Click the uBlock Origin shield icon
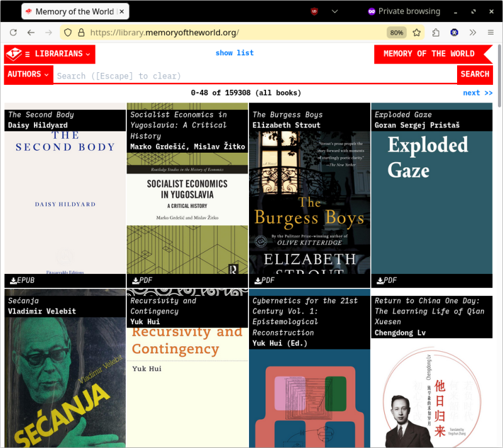 [314, 11]
